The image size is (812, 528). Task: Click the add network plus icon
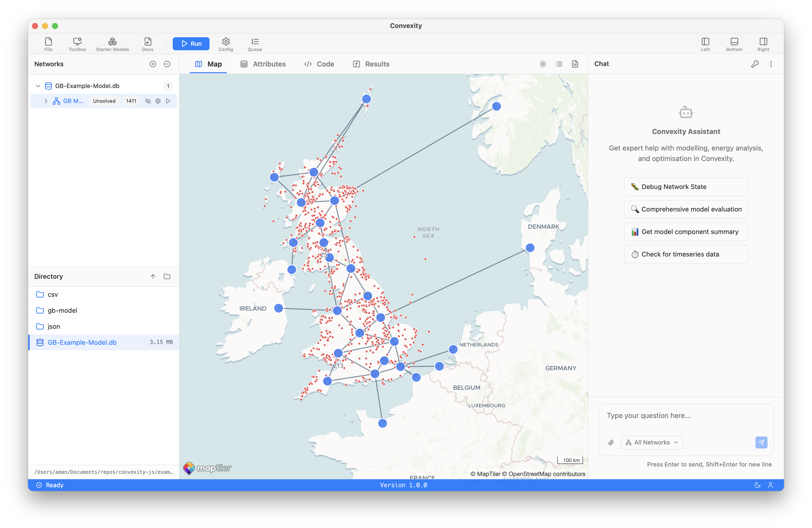click(153, 64)
